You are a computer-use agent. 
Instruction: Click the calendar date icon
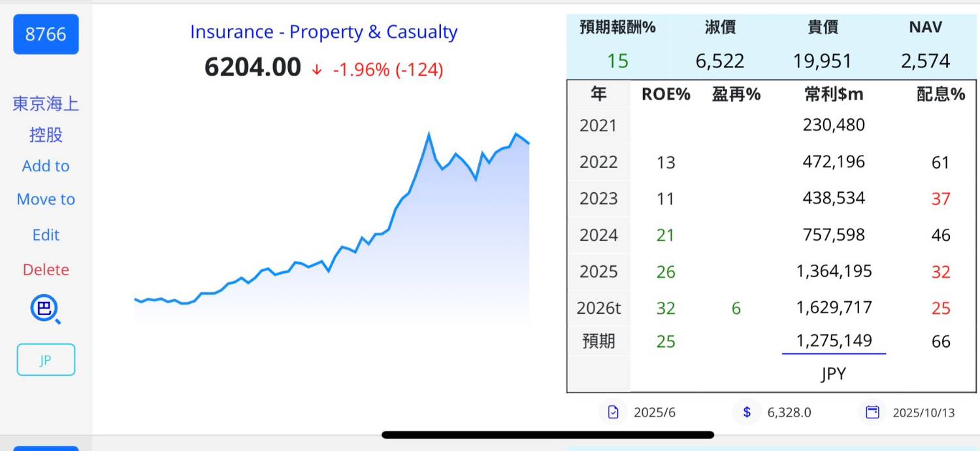pyautogui.click(x=872, y=412)
